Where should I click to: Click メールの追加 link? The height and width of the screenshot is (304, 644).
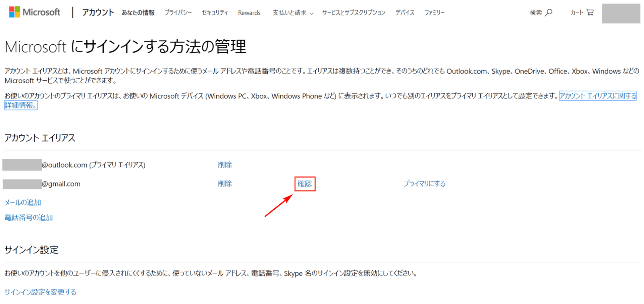click(23, 202)
